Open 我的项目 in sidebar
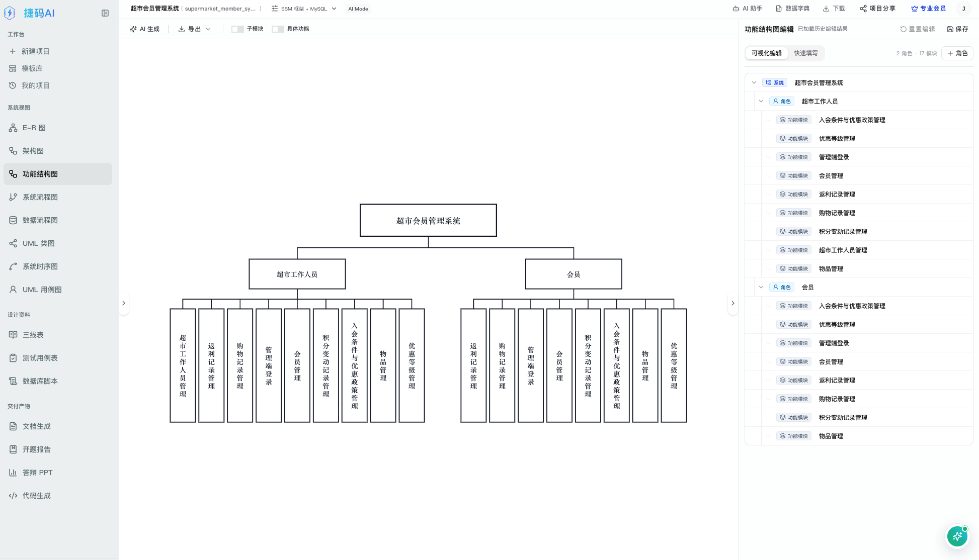The image size is (979, 560). (x=57, y=85)
